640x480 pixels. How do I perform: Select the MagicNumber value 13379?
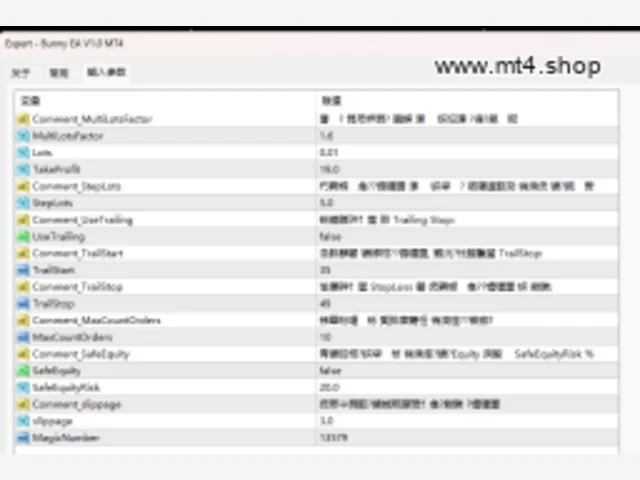point(333,438)
